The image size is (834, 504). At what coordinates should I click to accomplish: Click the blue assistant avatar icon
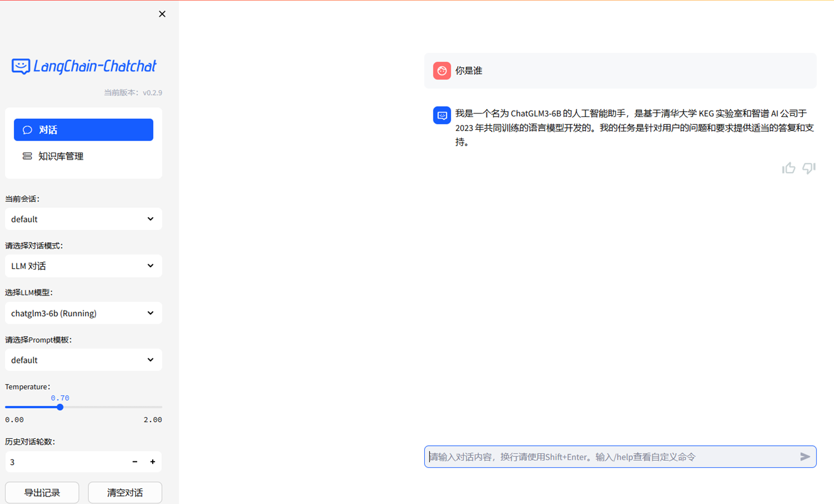tap(442, 115)
